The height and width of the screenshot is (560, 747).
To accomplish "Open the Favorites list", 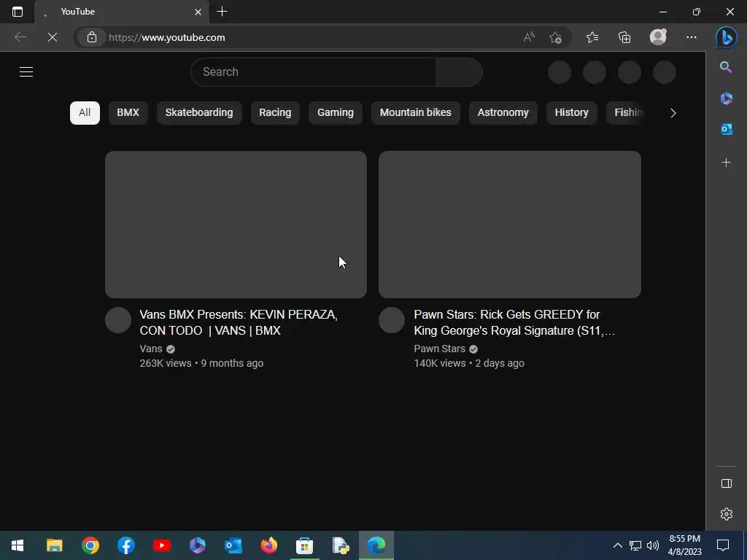I will (x=592, y=37).
